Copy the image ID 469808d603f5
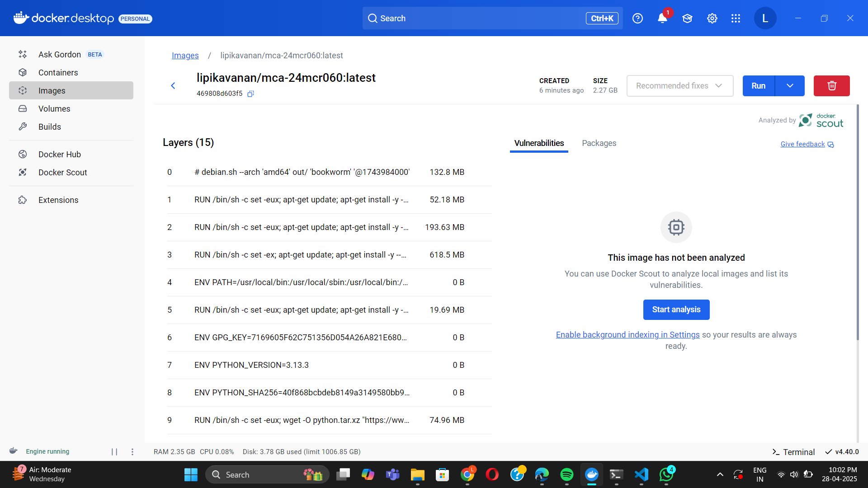868x488 pixels. (250, 94)
